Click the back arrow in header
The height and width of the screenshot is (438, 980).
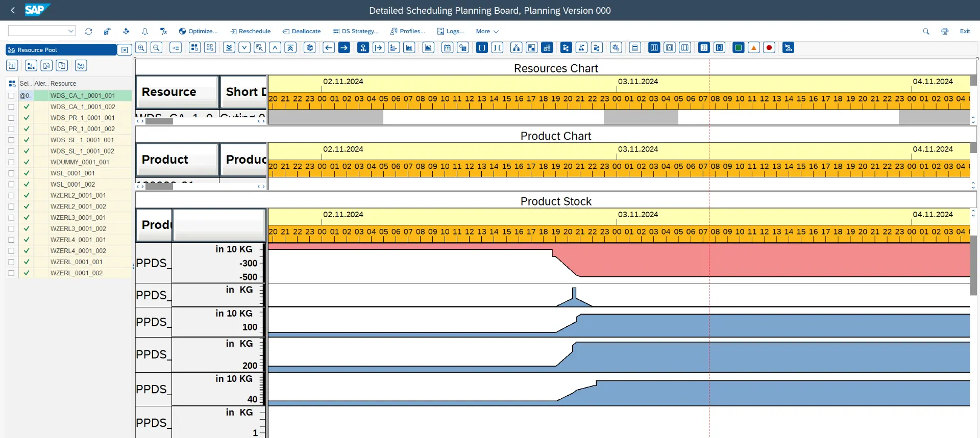[x=13, y=10]
